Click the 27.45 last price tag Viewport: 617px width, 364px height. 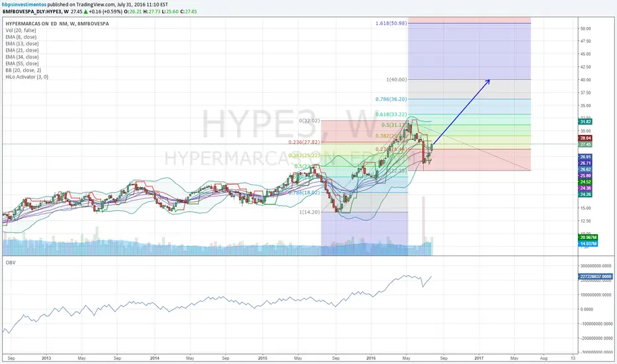(585, 144)
